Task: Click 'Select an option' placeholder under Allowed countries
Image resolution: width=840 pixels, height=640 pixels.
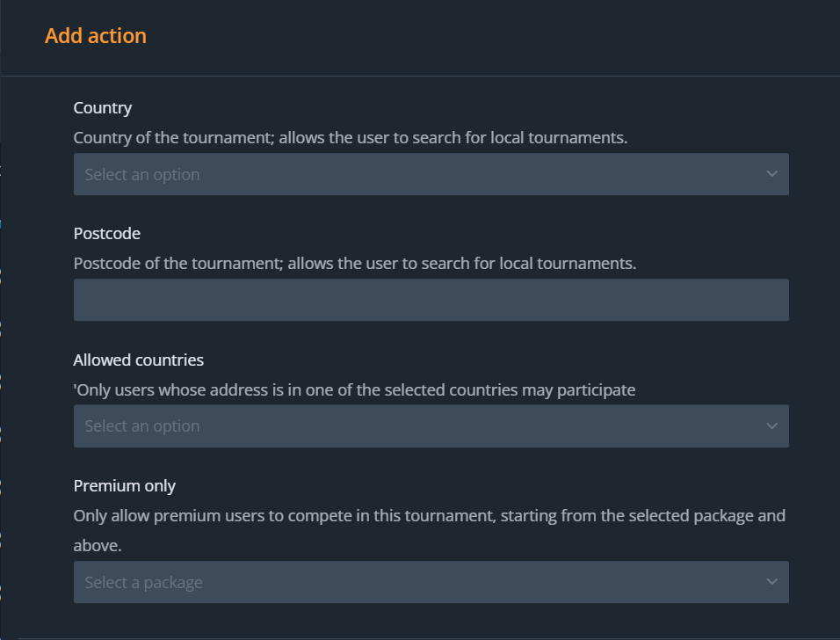Action: [x=142, y=426]
